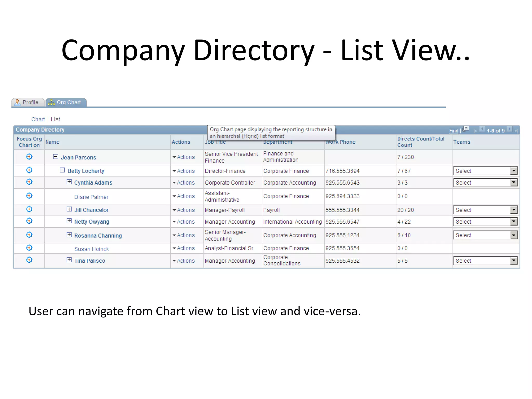
Task: Focus org chart on Jill Chancelor
Action: (29, 209)
